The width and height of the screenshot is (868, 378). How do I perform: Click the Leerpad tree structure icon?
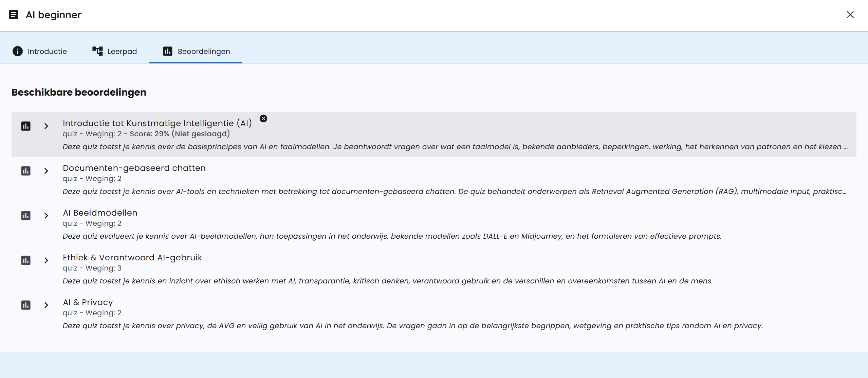[x=97, y=51]
